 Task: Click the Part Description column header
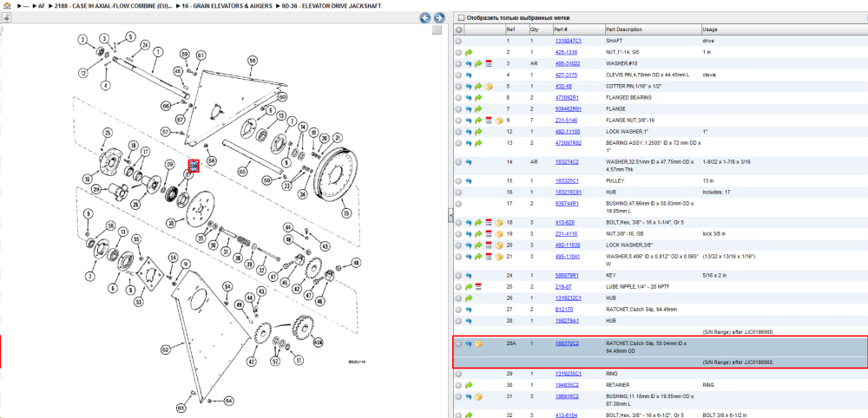652,29
